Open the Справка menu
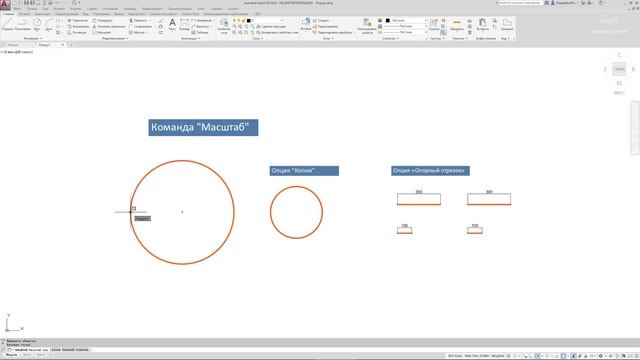The width and height of the screenshot is (640, 360). pyautogui.click(x=216, y=9)
